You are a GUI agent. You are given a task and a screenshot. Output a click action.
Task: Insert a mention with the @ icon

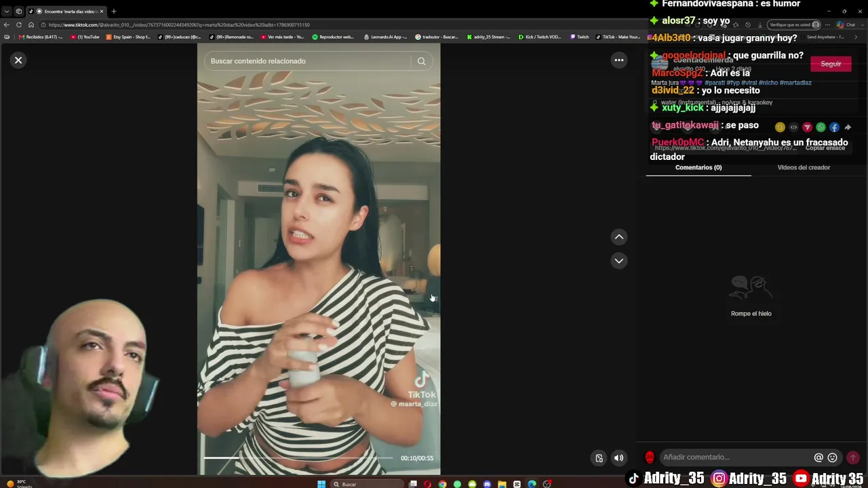pos(818,457)
